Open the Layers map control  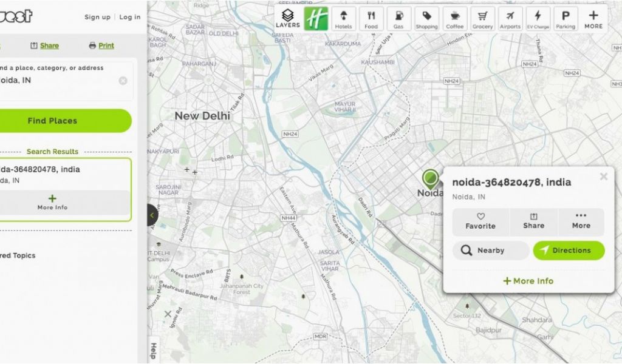287,18
